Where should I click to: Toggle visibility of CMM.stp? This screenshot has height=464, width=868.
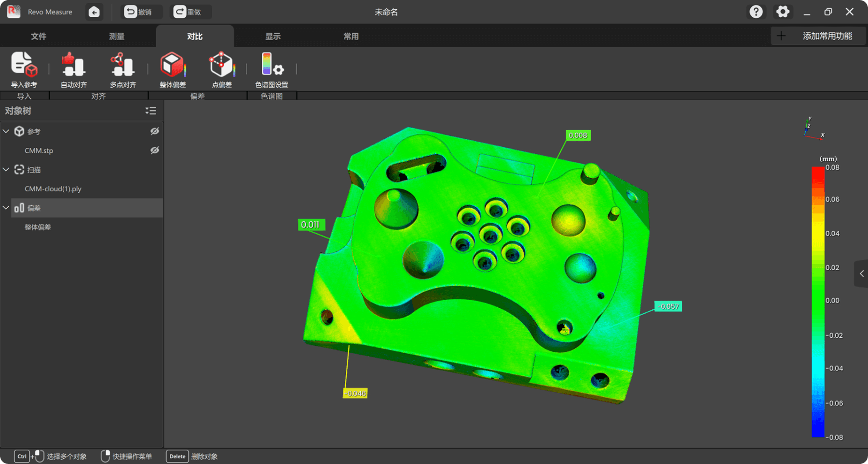154,150
